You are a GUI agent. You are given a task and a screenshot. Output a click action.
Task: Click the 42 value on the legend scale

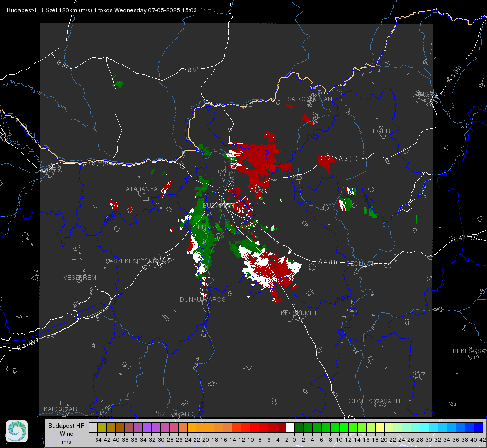pyautogui.click(x=482, y=440)
